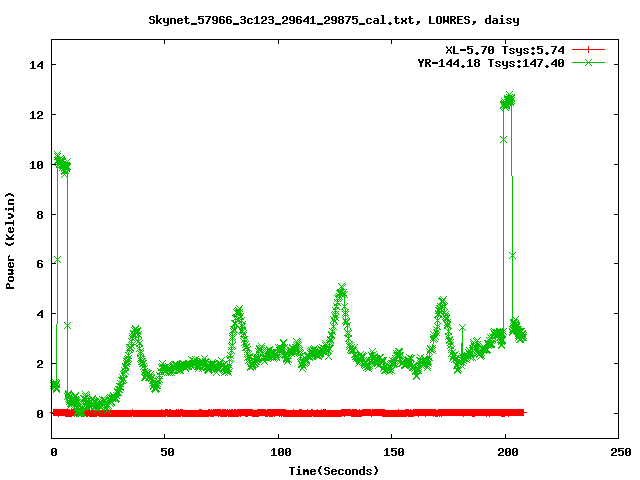
Task: Click the y-axis tick label 4
Action: [x=40, y=314]
